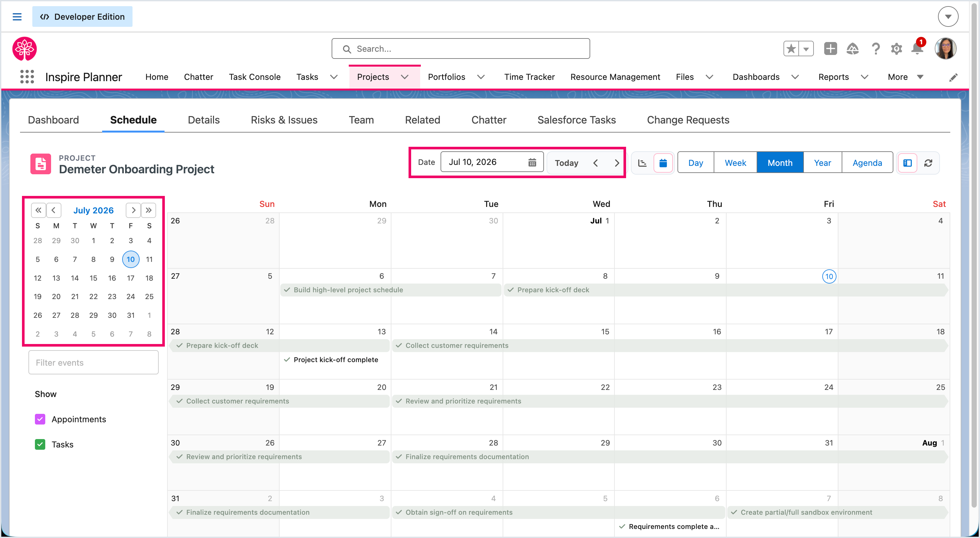This screenshot has height=538, width=980.
Task: Open the favorites list dropdown arrow
Action: 806,49
